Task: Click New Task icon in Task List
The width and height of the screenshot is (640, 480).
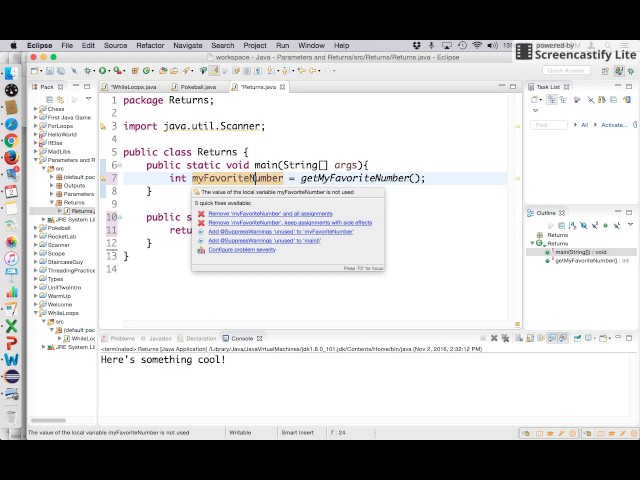Action: click(534, 99)
